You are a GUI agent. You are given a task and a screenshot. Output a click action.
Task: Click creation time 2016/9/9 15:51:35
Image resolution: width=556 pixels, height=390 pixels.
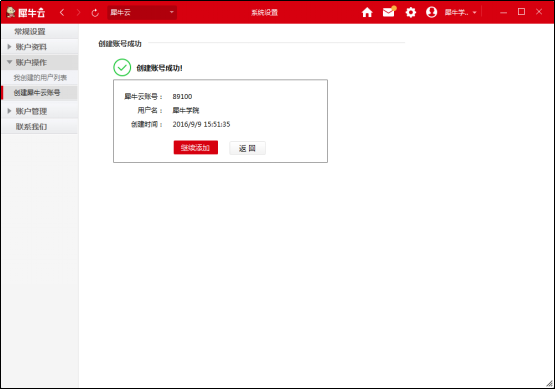[201, 124]
